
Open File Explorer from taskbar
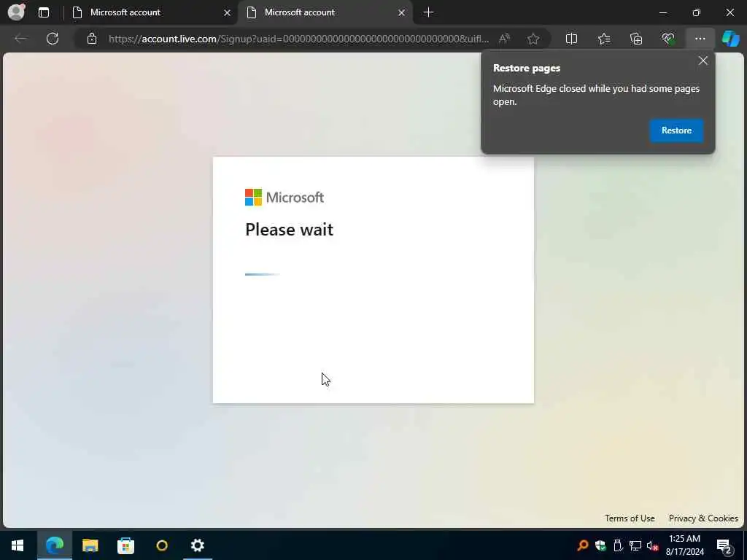[90, 545]
